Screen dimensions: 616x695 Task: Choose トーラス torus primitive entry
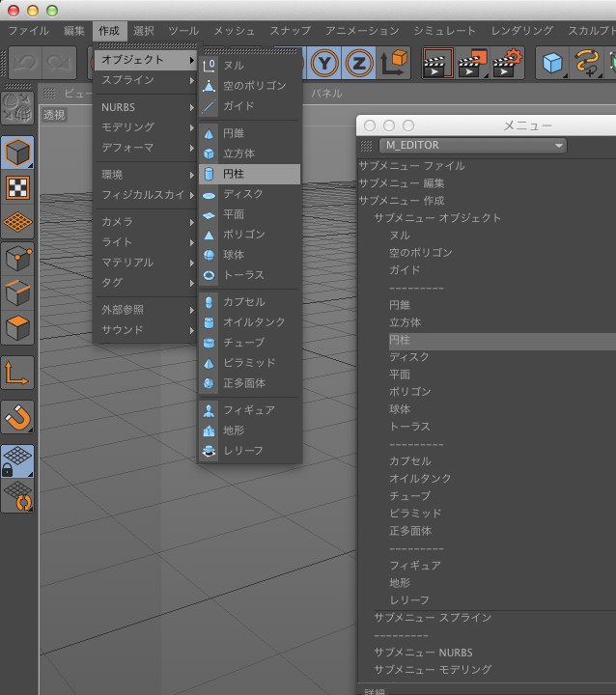coord(250,275)
